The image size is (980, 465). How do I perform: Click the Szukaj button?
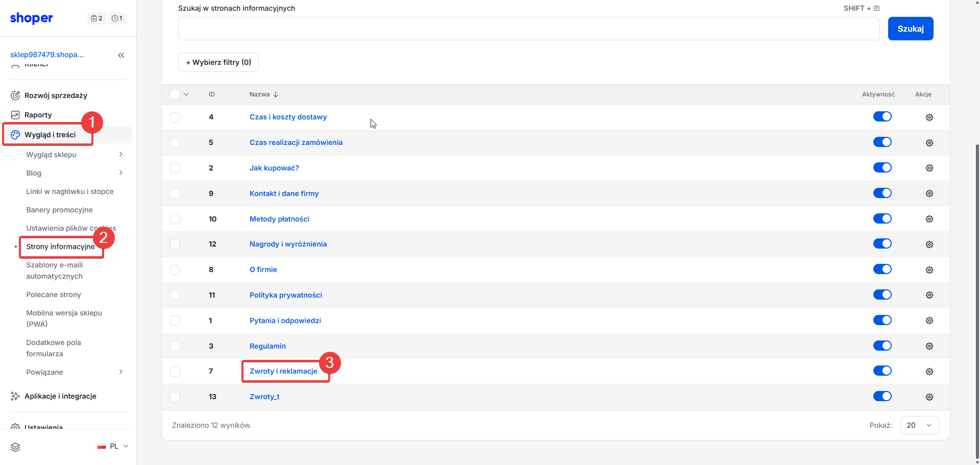coord(911,29)
